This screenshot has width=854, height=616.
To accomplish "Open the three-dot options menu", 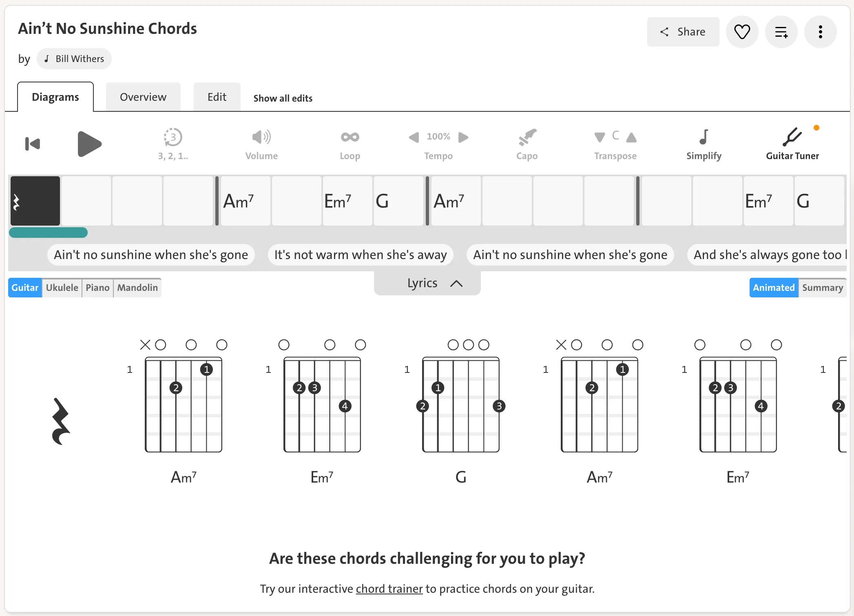I will click(820, 31).
